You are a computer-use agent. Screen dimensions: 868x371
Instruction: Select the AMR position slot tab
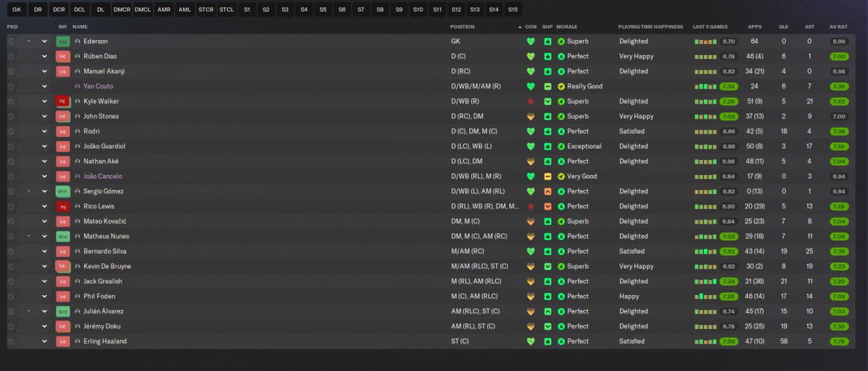[164, 9]
